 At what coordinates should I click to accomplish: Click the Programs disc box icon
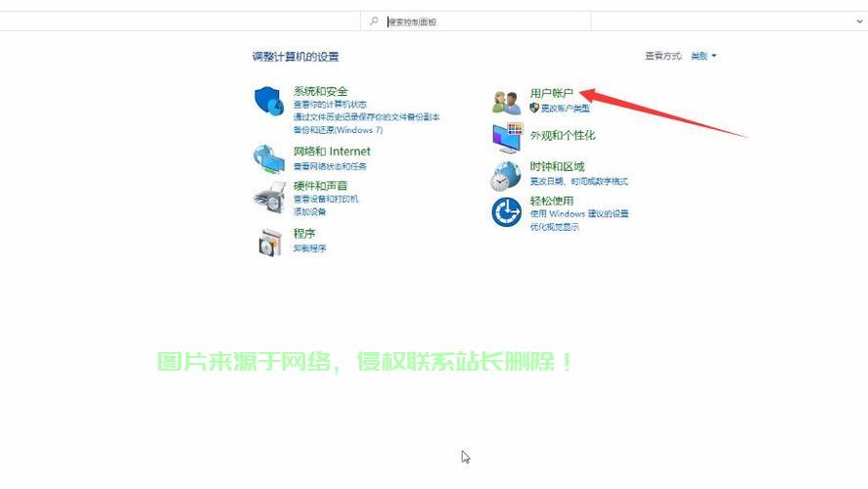(x=269, y=242)
